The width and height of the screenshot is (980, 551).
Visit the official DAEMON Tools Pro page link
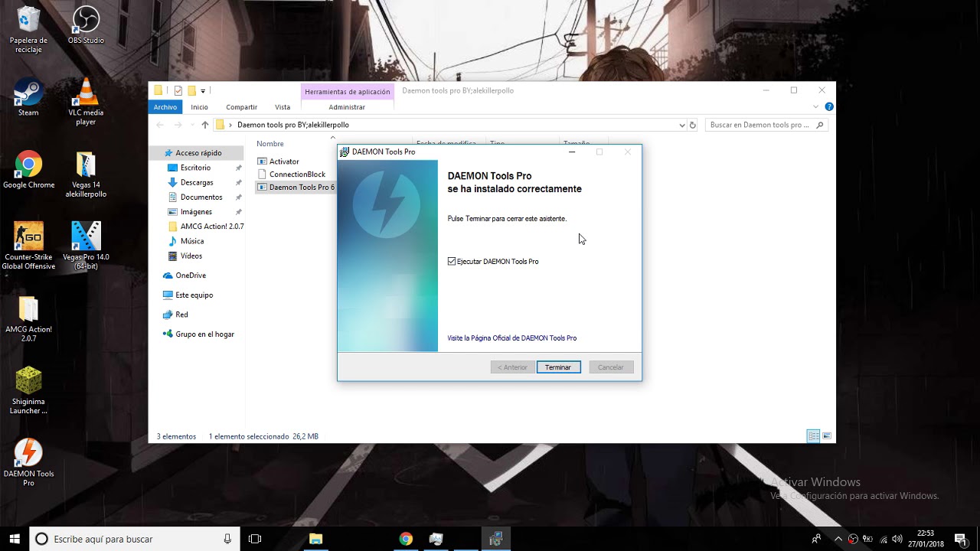click(x=511, y=338)
